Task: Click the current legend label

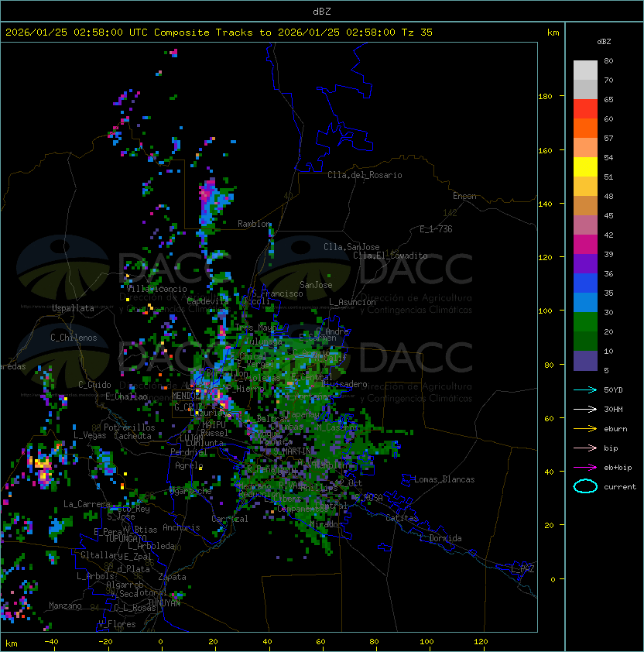Action: pyautogui.click(x=620, y=487)
